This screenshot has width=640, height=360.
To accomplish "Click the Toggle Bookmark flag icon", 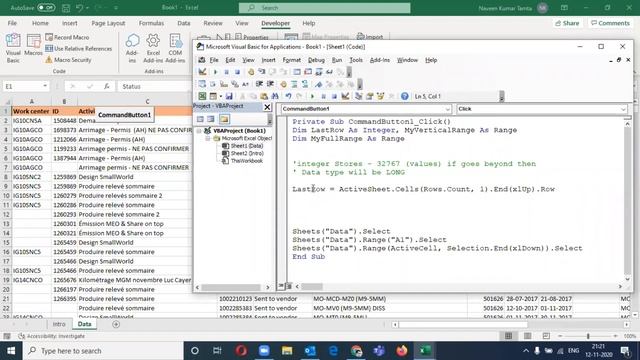I will coord(318,84).
